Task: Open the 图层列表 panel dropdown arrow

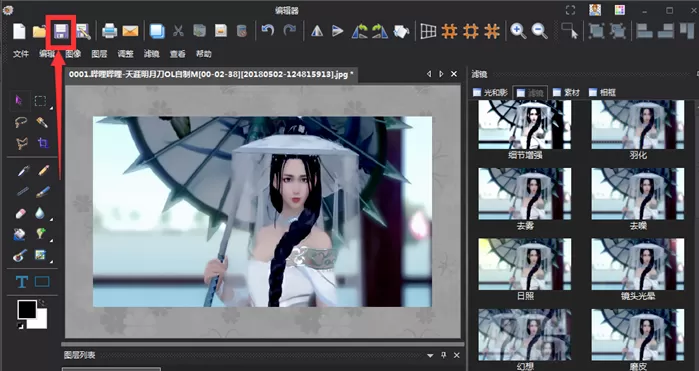Action: click(x=430, y=355)
